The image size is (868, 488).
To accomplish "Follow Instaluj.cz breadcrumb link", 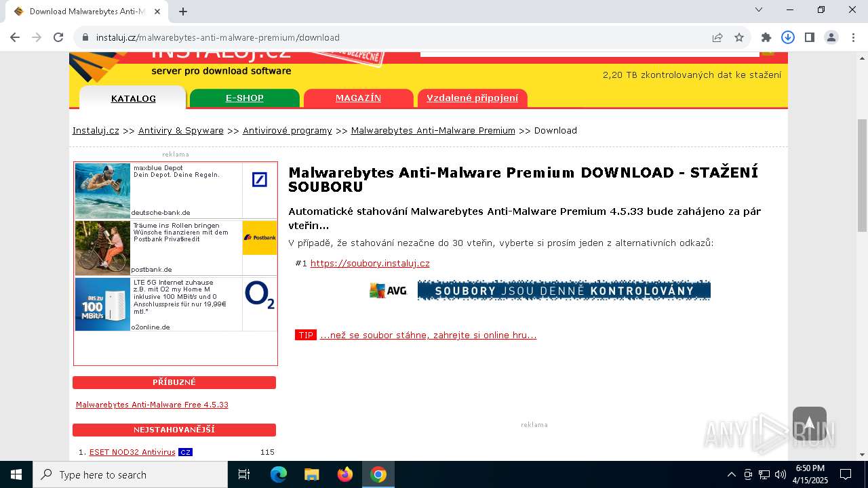I will [96, 131].
